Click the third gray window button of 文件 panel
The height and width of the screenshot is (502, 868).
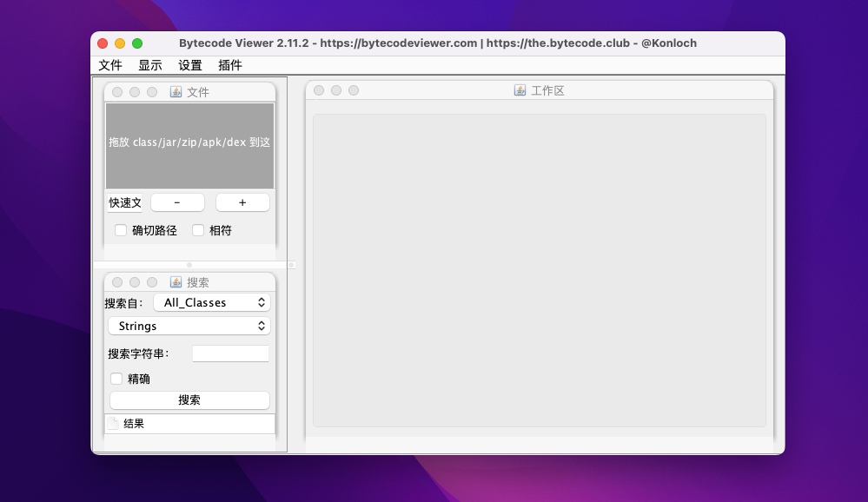pyautogui.click(x=152, y=92)
